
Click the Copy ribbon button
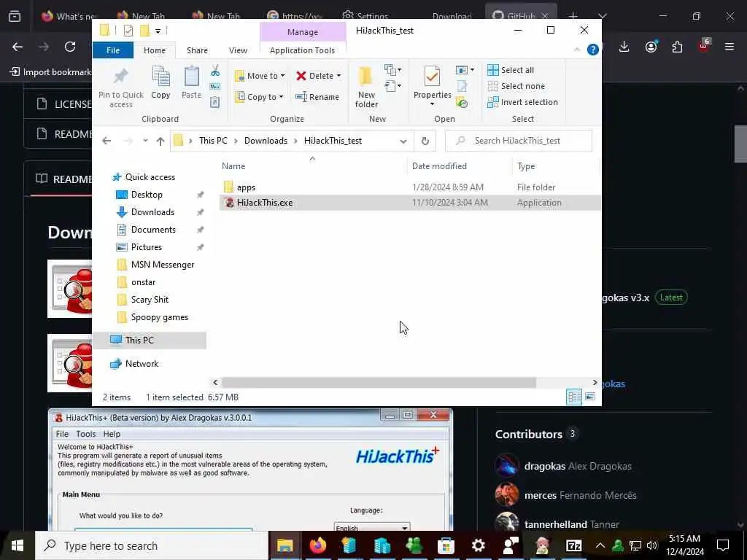pyautogui.click(x=160, y=83)
